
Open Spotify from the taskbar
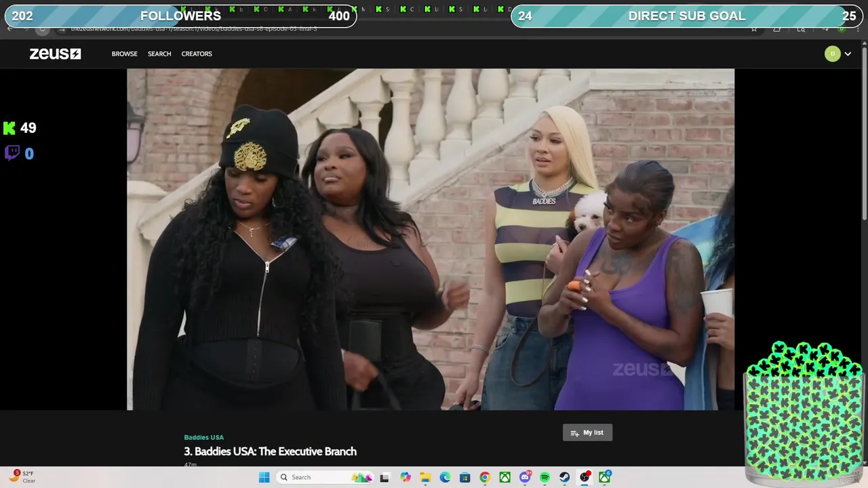[x=545, y=477]
